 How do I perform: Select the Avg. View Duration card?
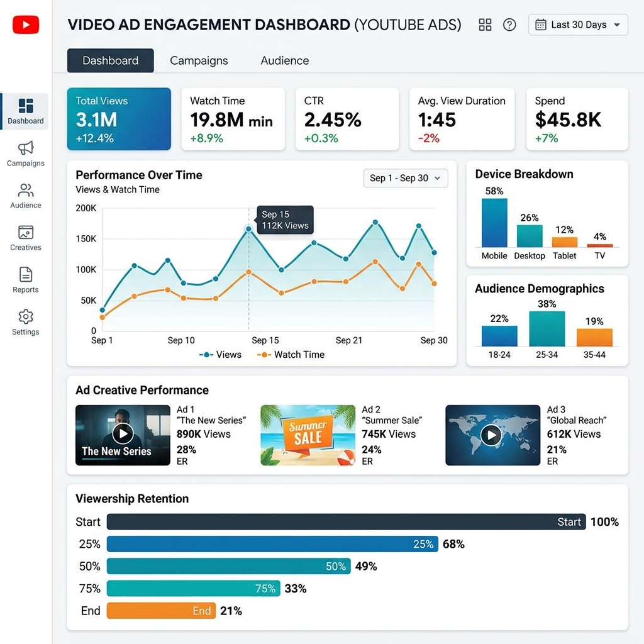coord(462,119)
